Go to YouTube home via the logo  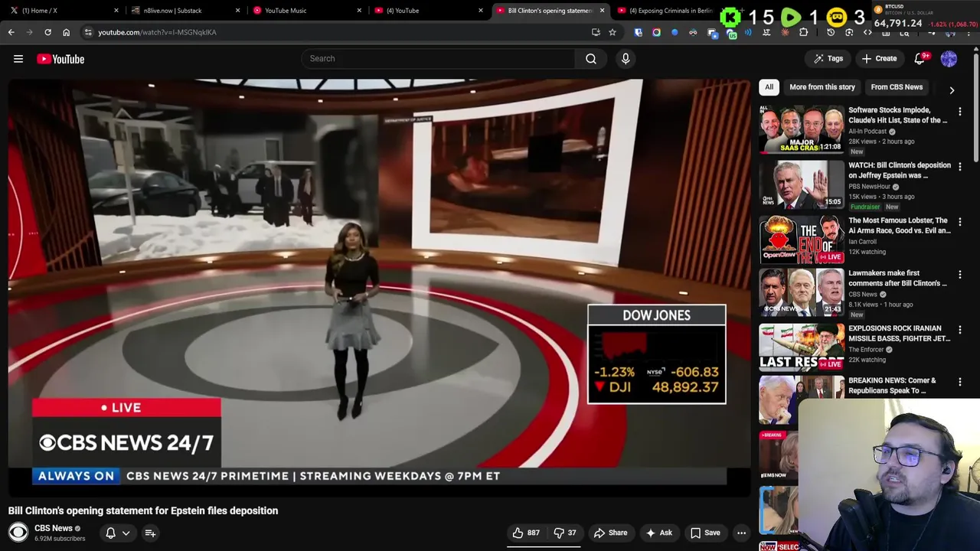[60, 59]
